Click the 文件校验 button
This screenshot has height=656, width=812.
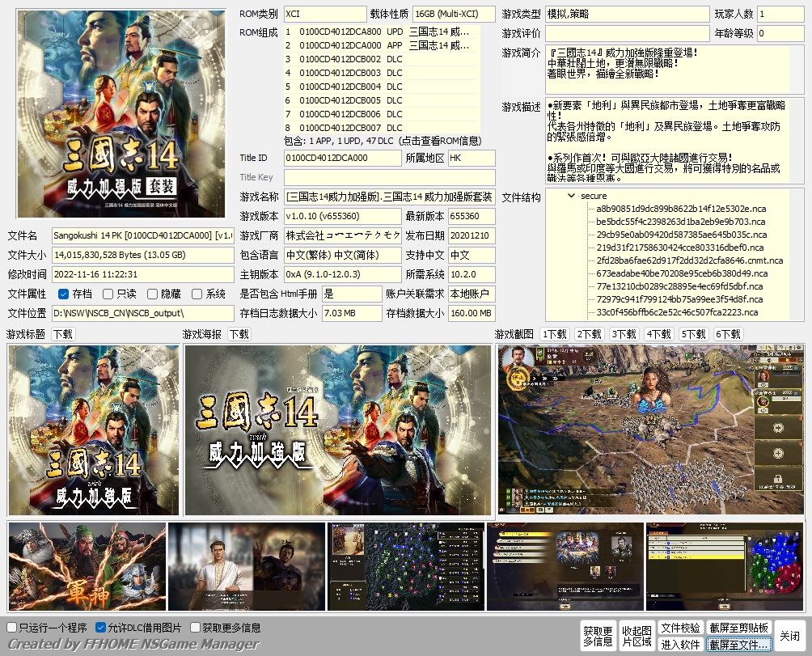coord(680,628)
